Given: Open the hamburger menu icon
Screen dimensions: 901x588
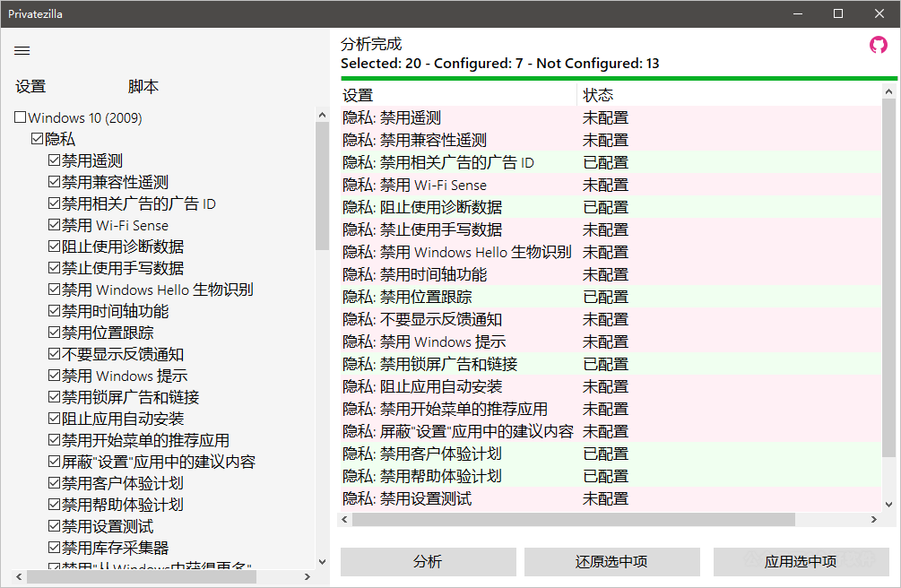Looking at the screenshot, I should click(x=22, y=50).
